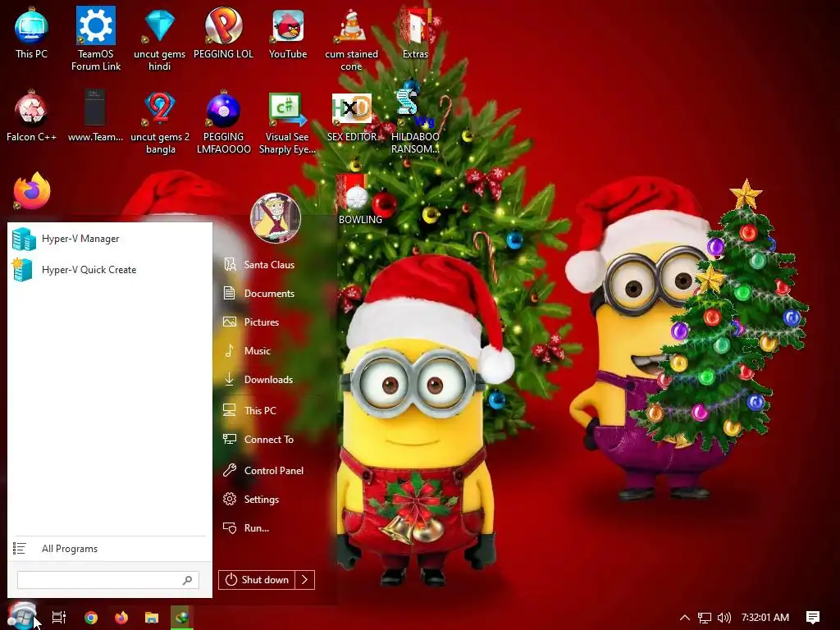Select the www.Team... text file icon

pos(95,115)
